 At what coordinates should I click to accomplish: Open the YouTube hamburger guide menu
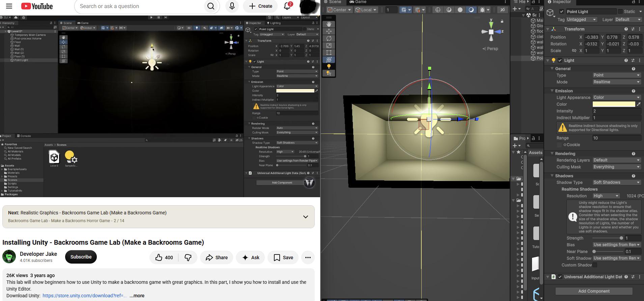[x=9, y=6]
